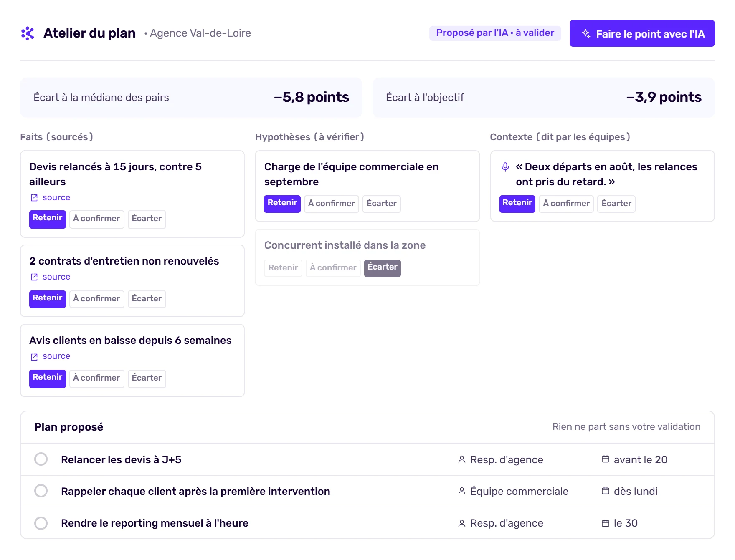Viewport: 735px width, 560px height.
Task: Click the Resp. d'agence owner for Relancer les devis
Action: [x=507, y=459]
